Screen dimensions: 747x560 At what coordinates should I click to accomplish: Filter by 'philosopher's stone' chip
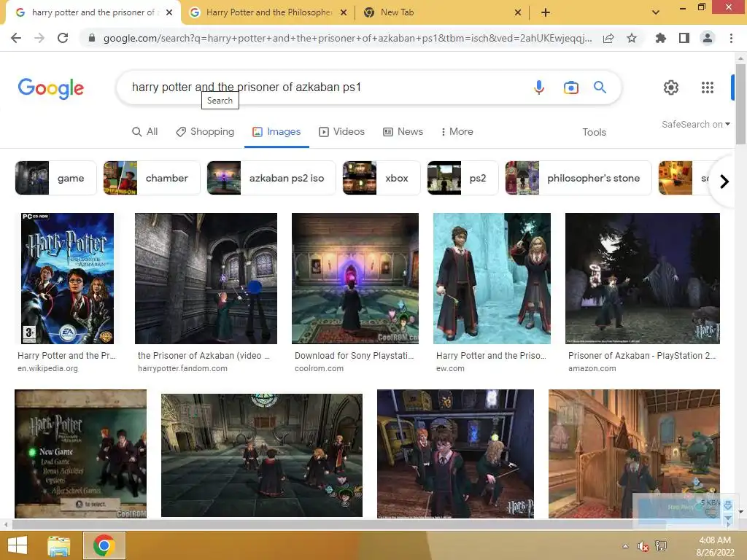pyautogui.click(x=578, y=178)
